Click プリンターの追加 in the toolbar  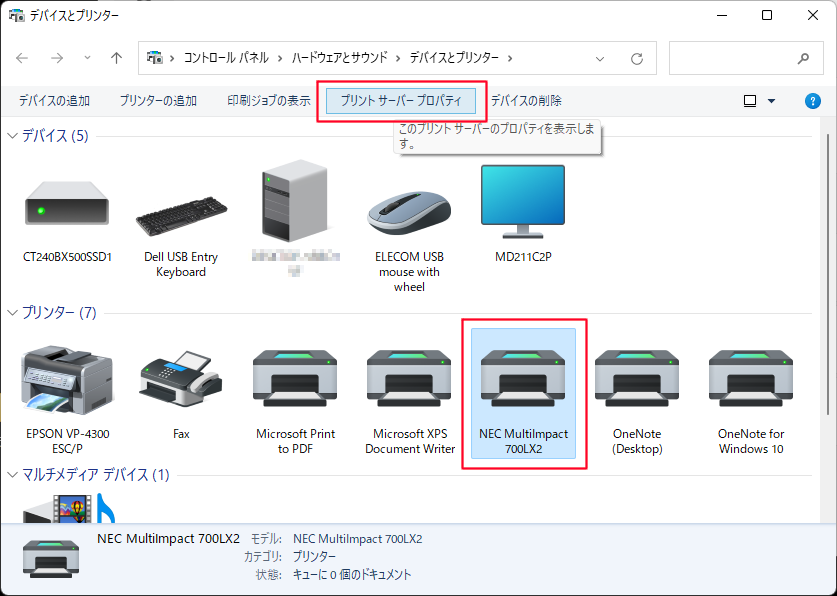(x=158, y=100)
